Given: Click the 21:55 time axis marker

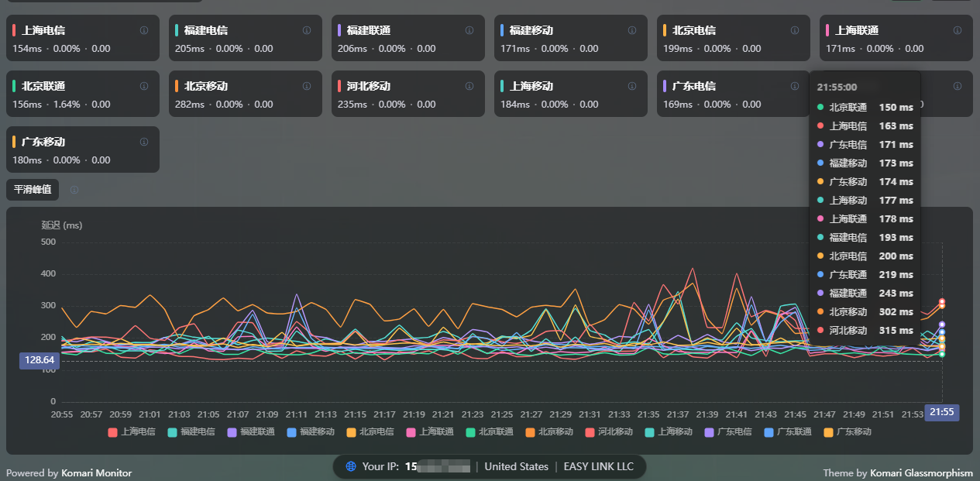Looking at the screenshot, I should tap(942, 412).
